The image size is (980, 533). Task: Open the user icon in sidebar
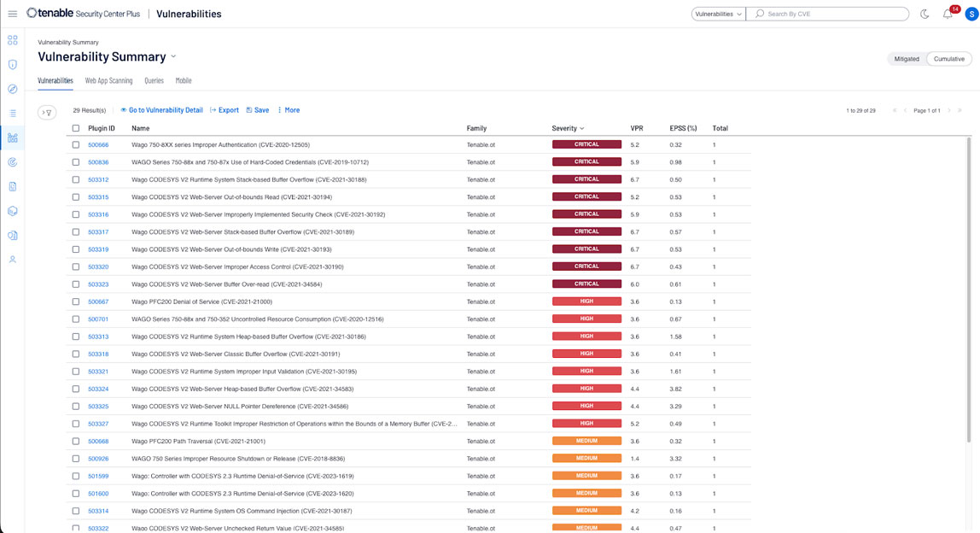click(x=13, y=259)
